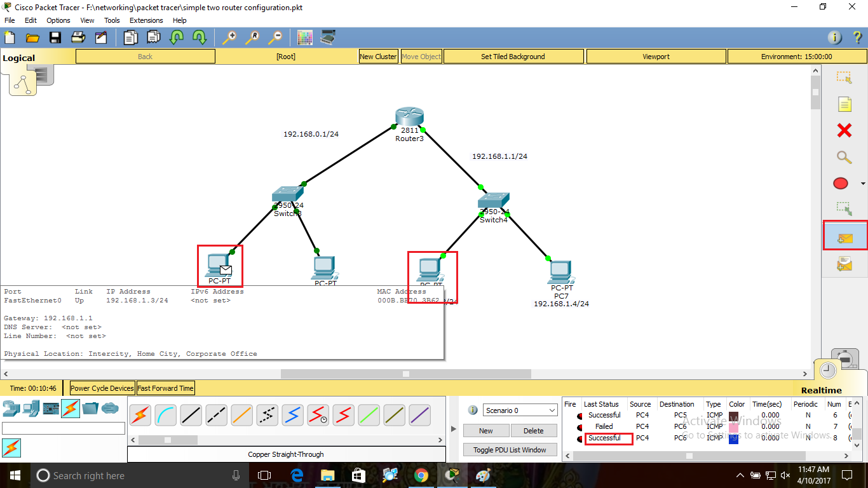
Task: Open the shape drawing dropdown arrow
Action: click(x=862, y=183)
